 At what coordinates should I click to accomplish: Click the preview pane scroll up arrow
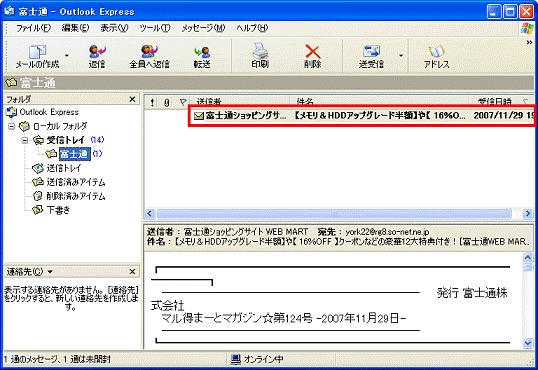coord(527,257)
